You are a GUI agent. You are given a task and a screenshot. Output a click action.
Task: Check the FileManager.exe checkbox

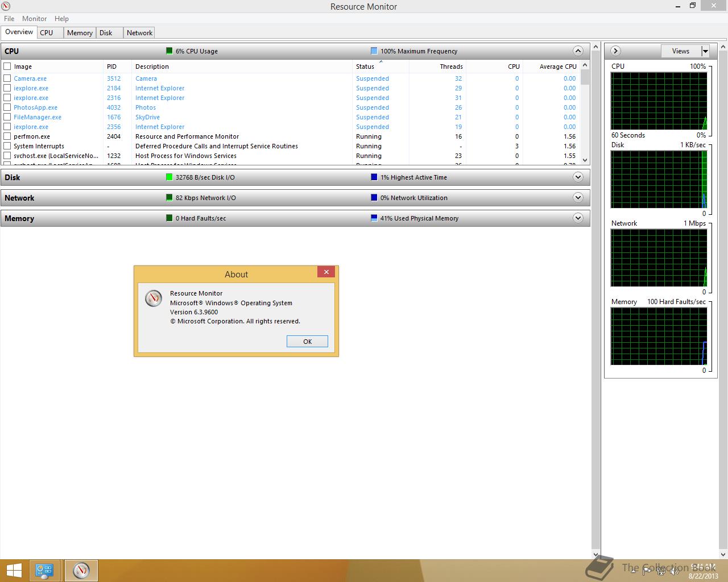coord(7,117)
